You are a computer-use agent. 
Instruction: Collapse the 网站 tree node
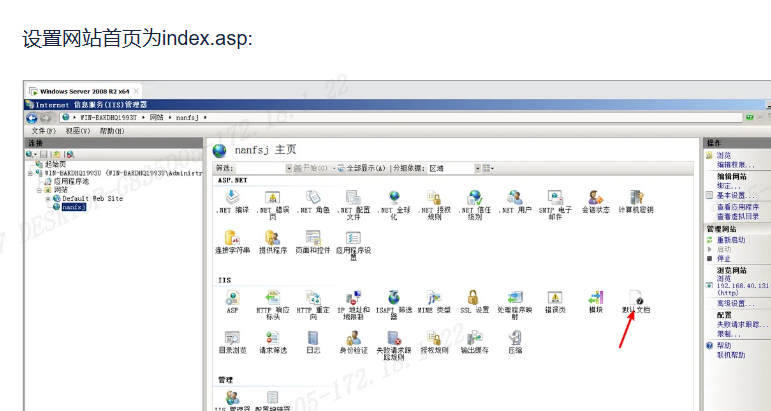coord(40,190)
